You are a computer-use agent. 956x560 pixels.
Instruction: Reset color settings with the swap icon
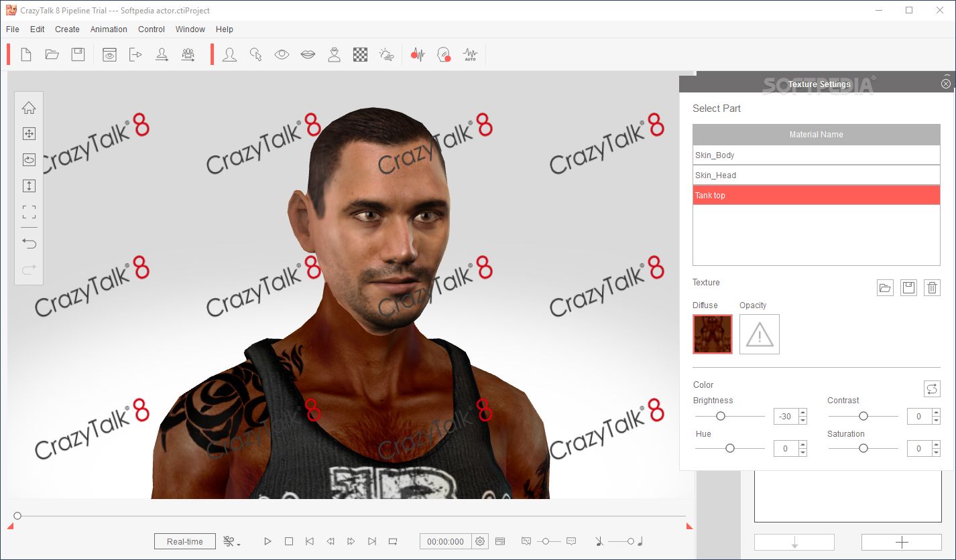click(932, 389)
